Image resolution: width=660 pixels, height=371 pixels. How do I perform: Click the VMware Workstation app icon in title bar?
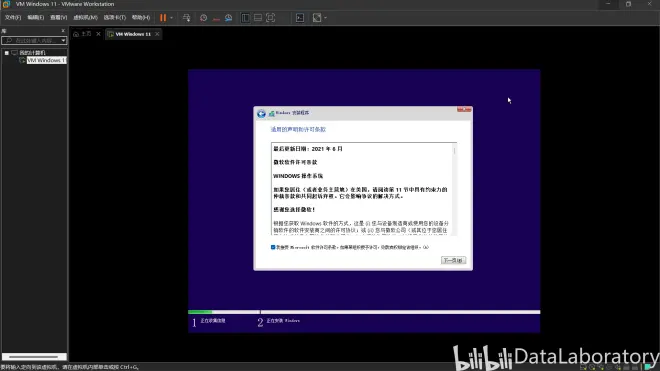pos(6,4)
